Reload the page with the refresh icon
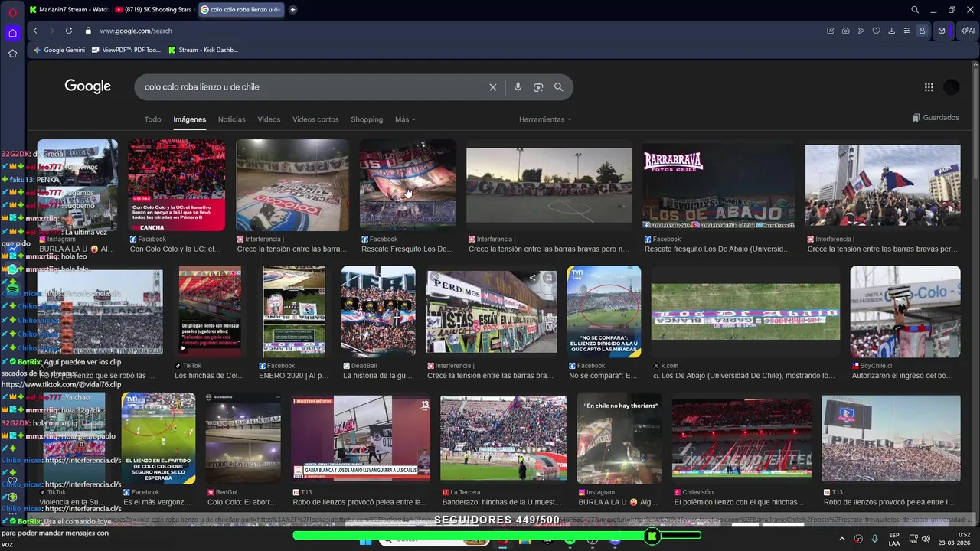The width and height of the screenshot is (980, 551). [69, 31]
